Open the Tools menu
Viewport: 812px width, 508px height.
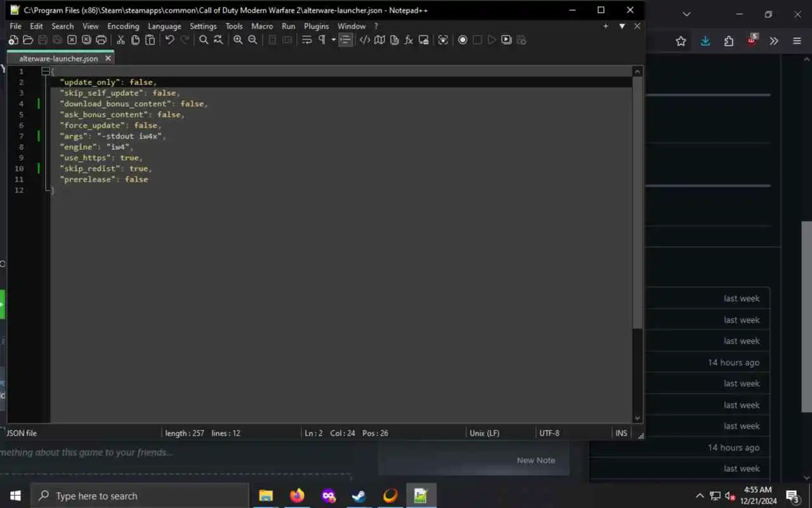pyautogui.click(x=234, y=26)
